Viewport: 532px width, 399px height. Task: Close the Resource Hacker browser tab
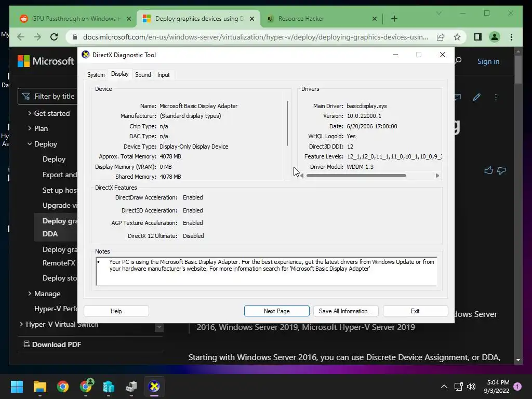click(374, 19)
